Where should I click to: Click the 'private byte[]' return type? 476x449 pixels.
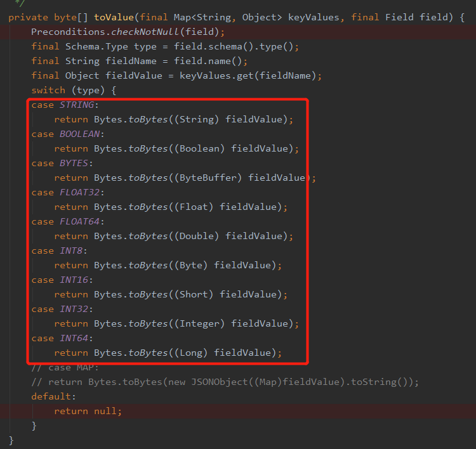coord(48,17)
